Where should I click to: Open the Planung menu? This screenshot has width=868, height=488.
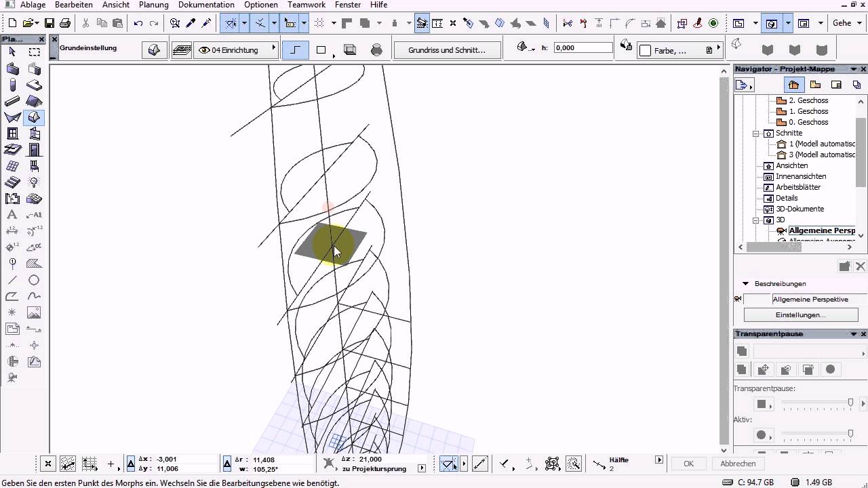pyautogui.click(x=154, y=5)
